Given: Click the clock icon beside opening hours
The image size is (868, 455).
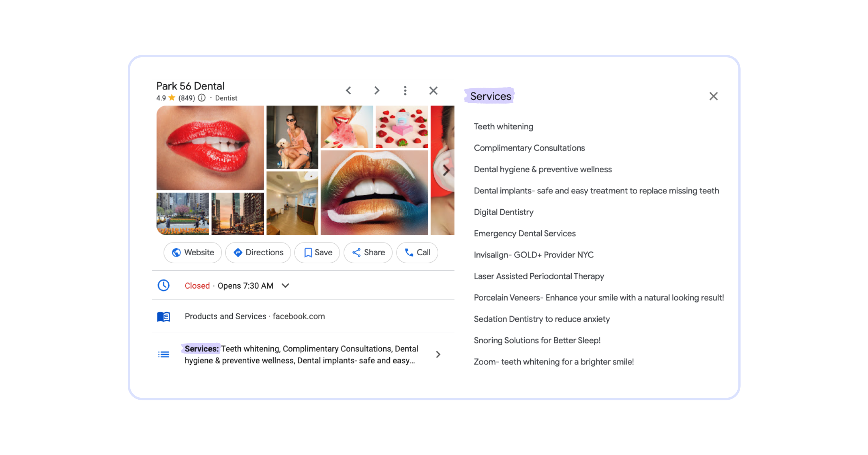Looking at the screenshot, I should click(163, 286).
